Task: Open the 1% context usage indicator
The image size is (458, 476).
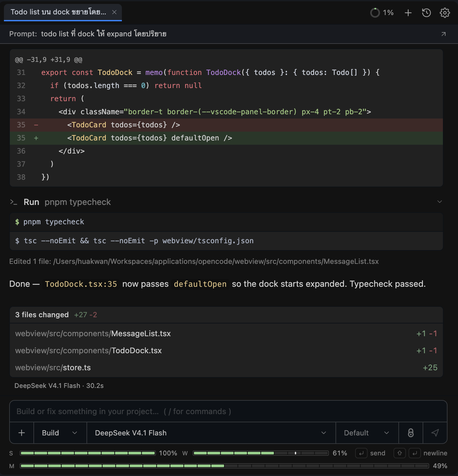Action: [x=382, y=13]
